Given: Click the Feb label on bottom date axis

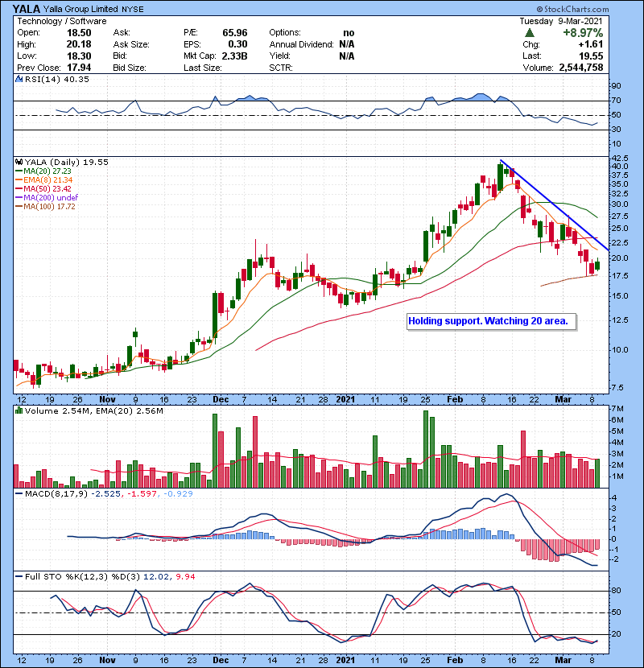Looking at the screenshot, I should (x=455, y=660).
